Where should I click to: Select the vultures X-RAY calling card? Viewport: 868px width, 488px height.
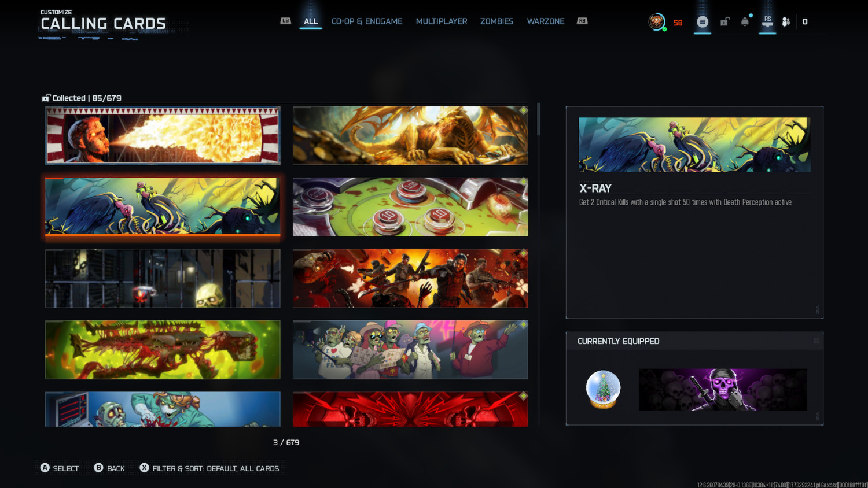[163, 207]
